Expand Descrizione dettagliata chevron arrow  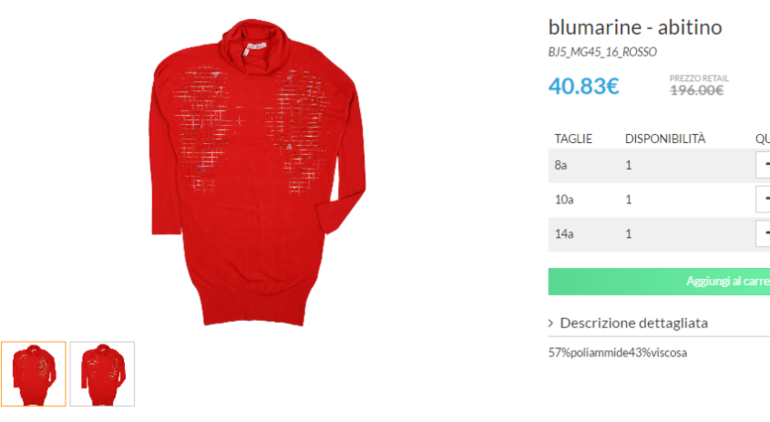[x=551, y=323]
